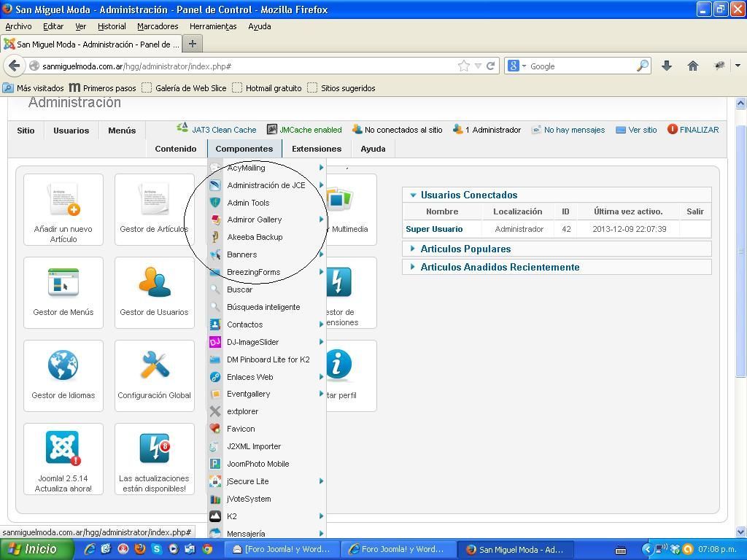Click the Firefox back arrow button
This screenshot has height=560, width=747.
click(15, 66)
